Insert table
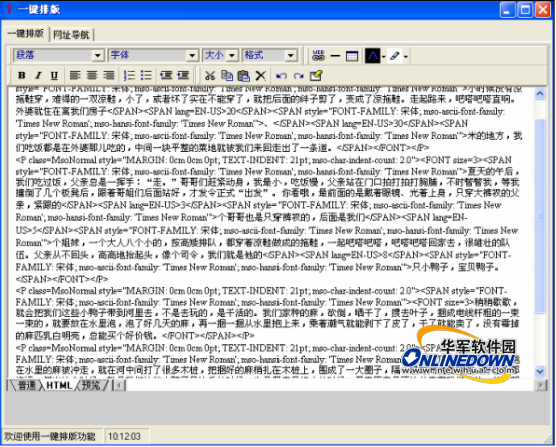The image size is (556, 447). pyautogui.click(x=352, y=56)
